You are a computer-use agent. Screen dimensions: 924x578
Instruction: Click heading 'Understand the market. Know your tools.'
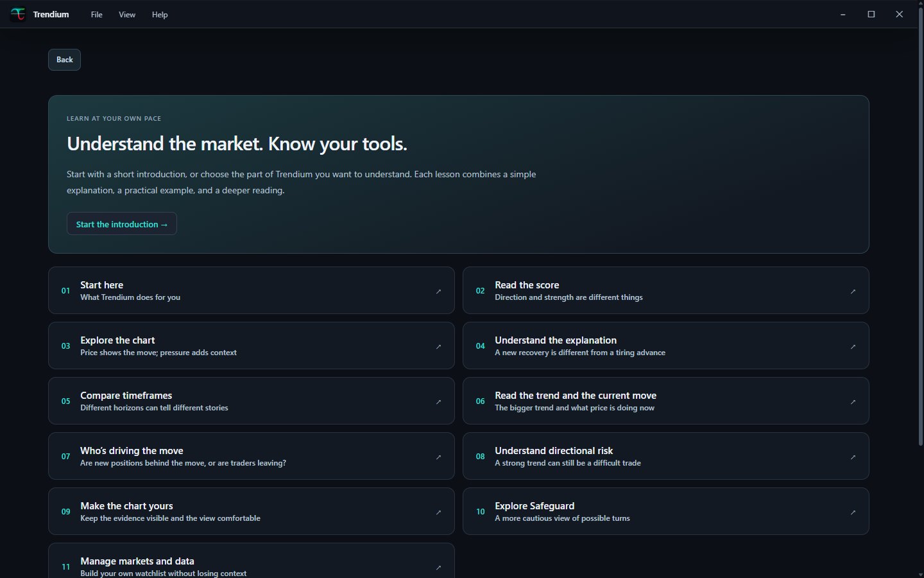(237, 144)
